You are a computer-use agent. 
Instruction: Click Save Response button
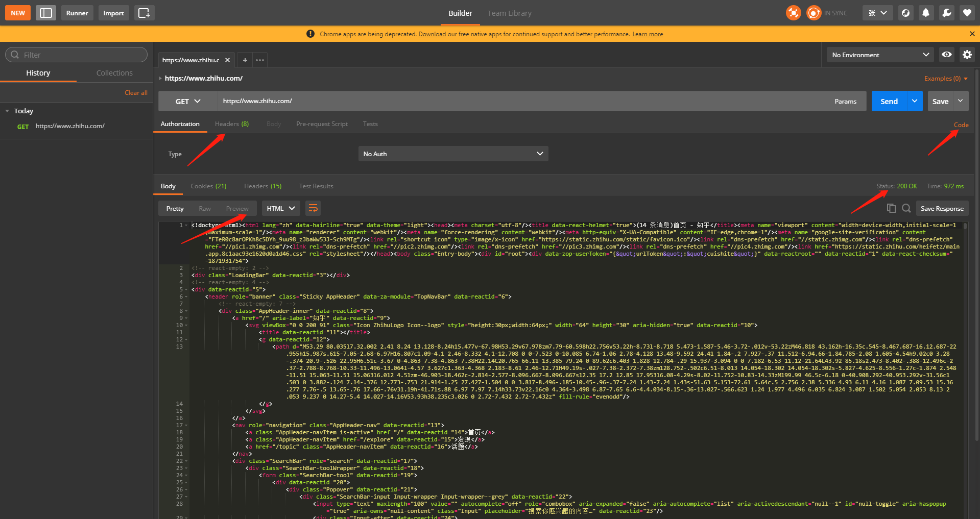(x=942, y=208)
